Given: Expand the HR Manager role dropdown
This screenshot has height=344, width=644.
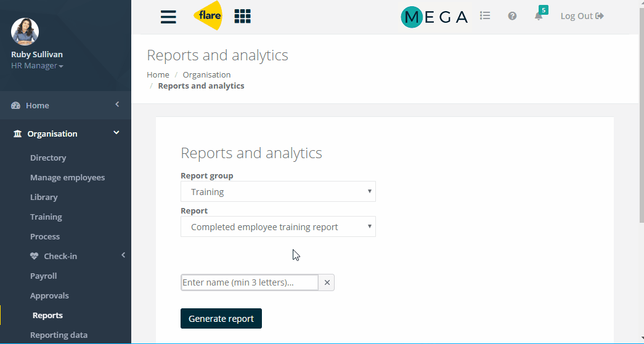Looking at the screenshot, I should click(38, 66).
